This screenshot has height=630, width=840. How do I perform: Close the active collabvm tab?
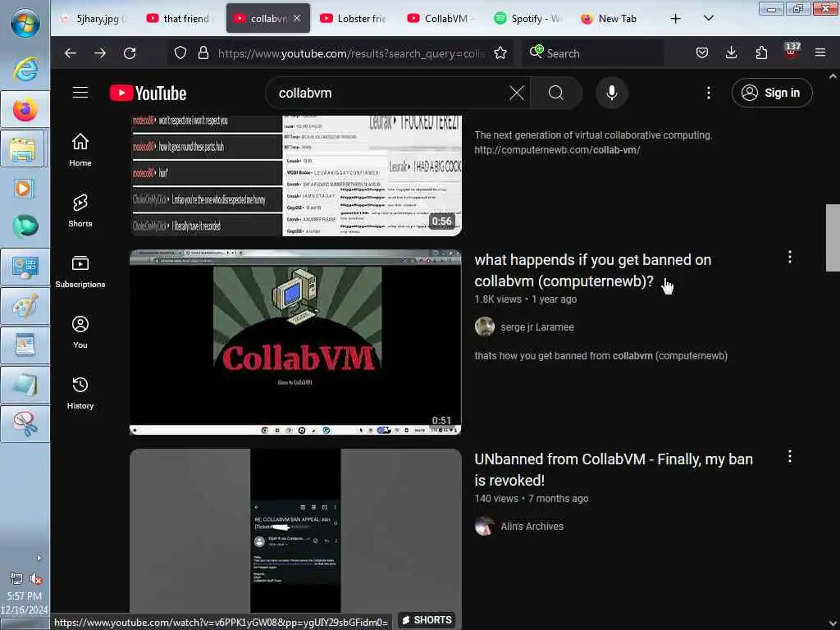(297, 18)
